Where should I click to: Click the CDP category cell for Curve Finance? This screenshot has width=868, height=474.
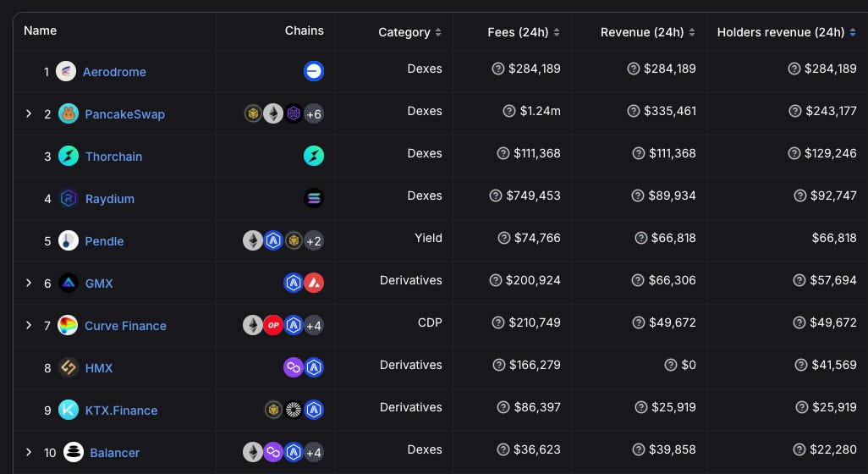[x=430, y=322]
